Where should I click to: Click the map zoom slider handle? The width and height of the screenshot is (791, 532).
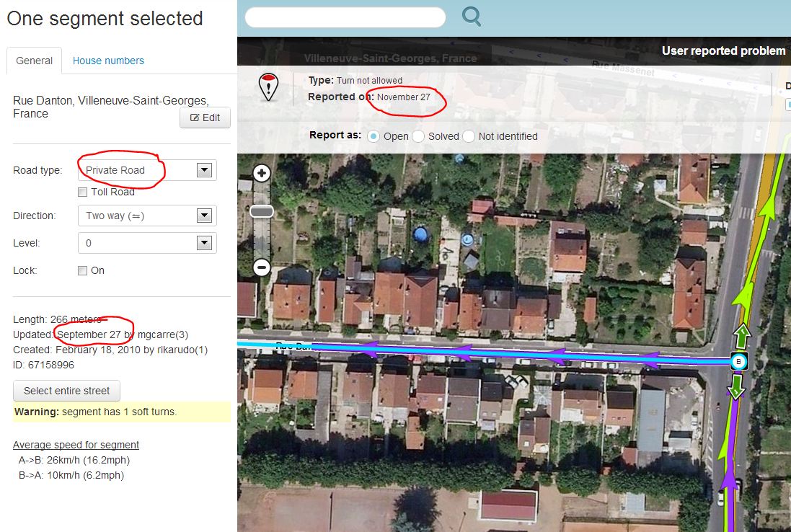262,211
